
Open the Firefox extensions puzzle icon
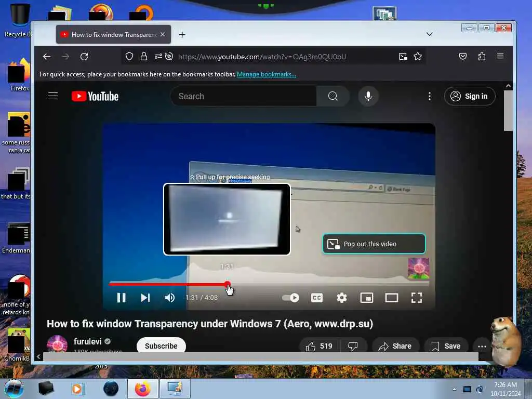pos(482,56)
